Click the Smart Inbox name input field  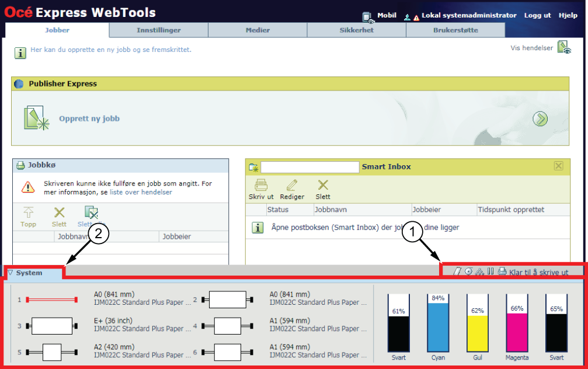(x=309, y=167)
